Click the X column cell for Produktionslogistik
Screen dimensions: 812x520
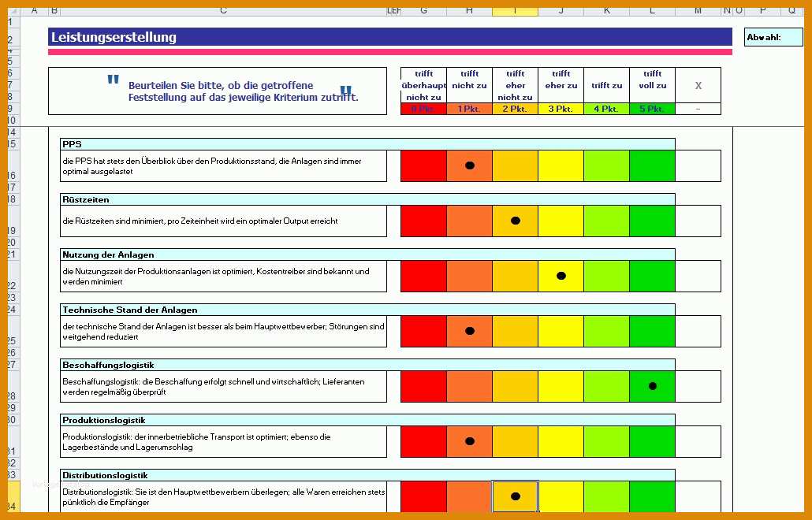[698, 442]
